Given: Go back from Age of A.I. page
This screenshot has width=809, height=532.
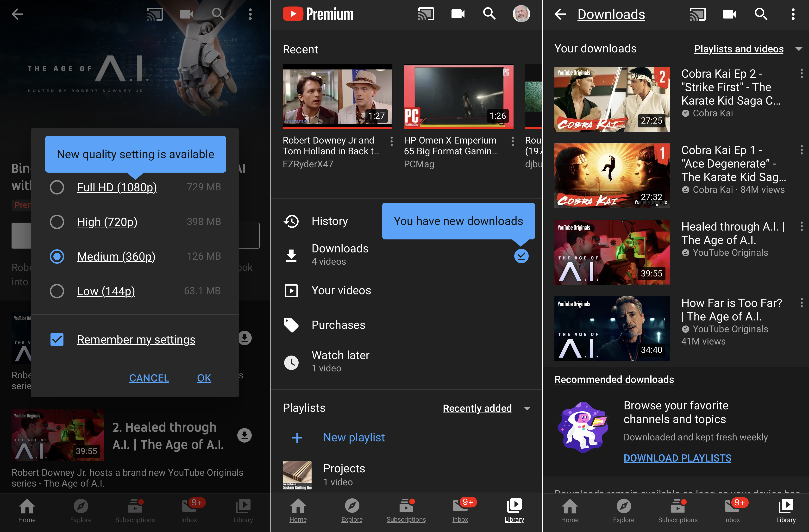Looking at the screenshot, I should (x=17, y=14).
